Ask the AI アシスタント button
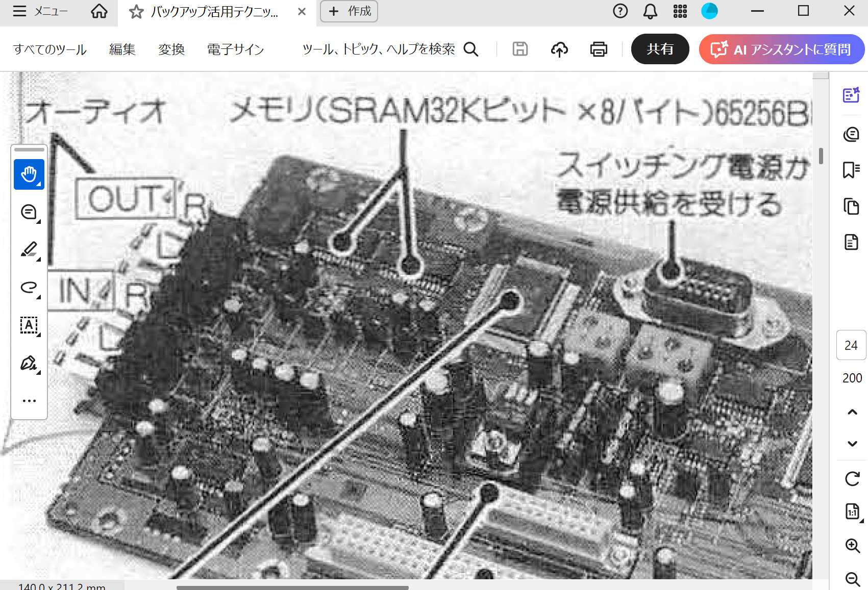 coord(781,49)
